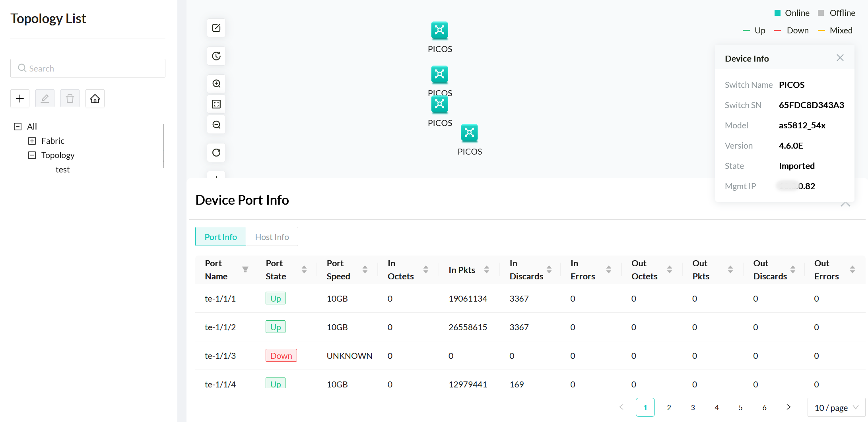Click the home icon in Topology List
This screenshot has width=868, height=422.
tap(95, 99)
